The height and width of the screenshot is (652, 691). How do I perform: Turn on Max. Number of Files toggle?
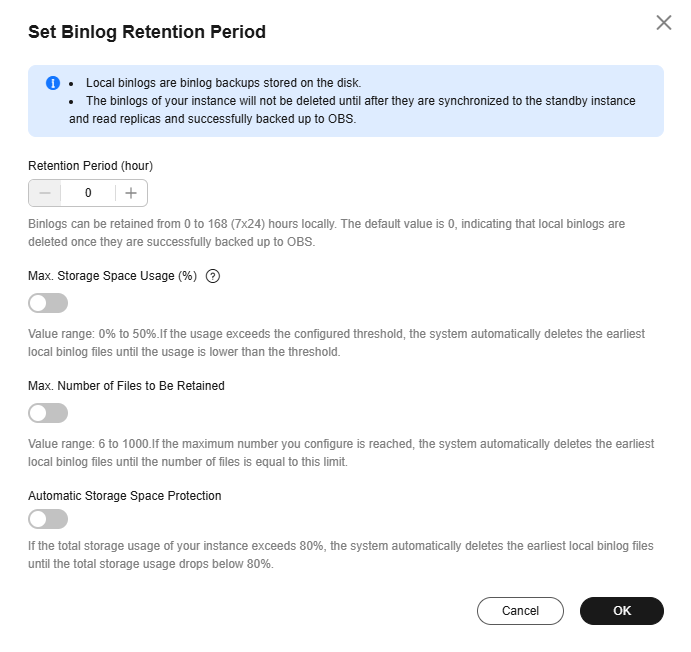(48, 413)
